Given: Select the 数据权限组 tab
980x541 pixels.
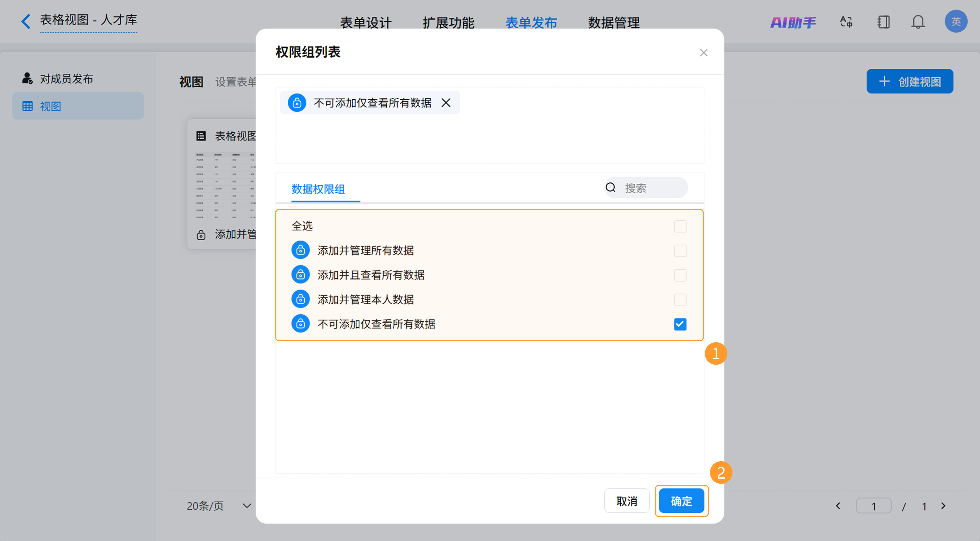Looking at the screenshot, I should 318,189.
